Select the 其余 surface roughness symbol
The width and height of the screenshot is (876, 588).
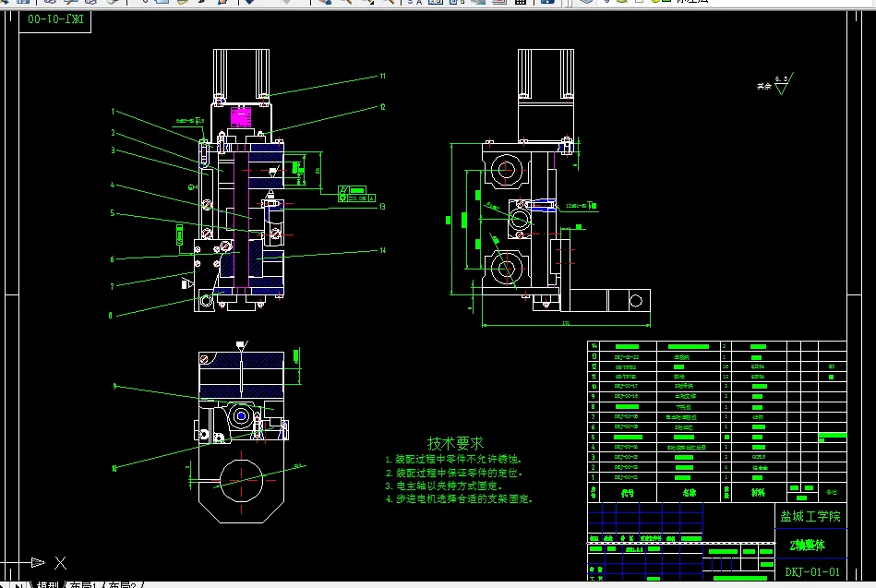pos(775,84)
